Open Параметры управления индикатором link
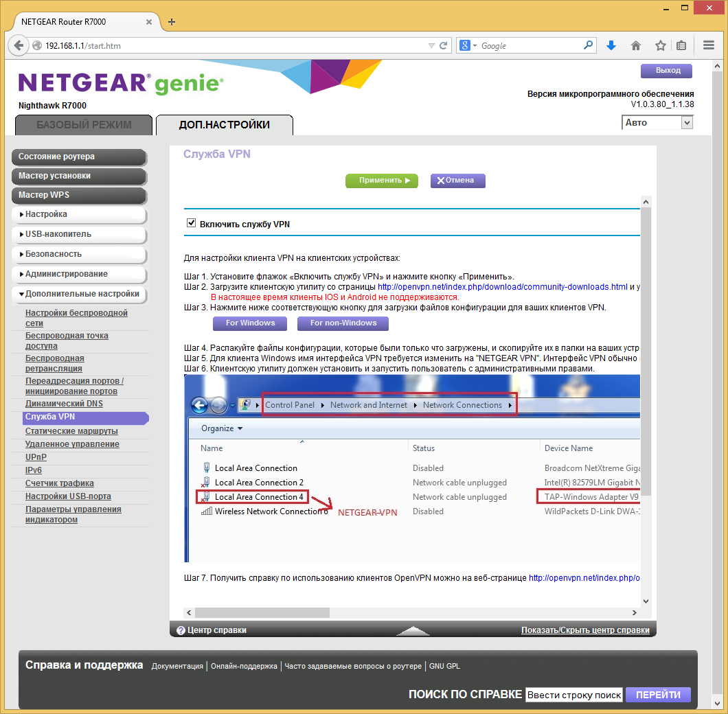 click(73, 515)
